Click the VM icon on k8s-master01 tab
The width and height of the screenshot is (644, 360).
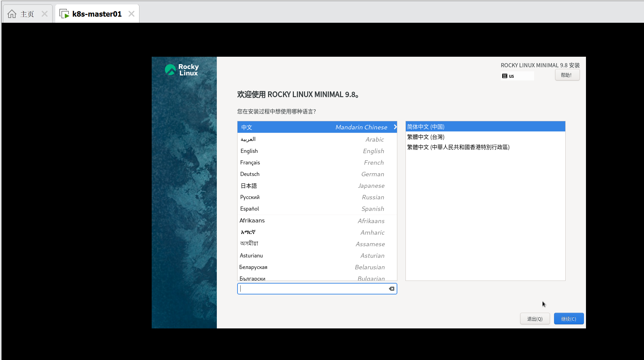click(x=64, y=14)
